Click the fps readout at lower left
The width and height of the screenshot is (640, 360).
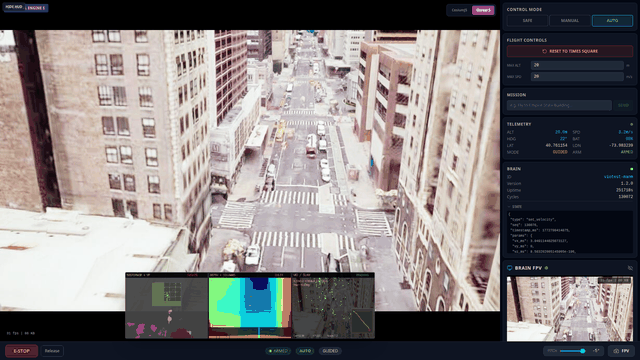pyautogui.click(x=20, y=333)
